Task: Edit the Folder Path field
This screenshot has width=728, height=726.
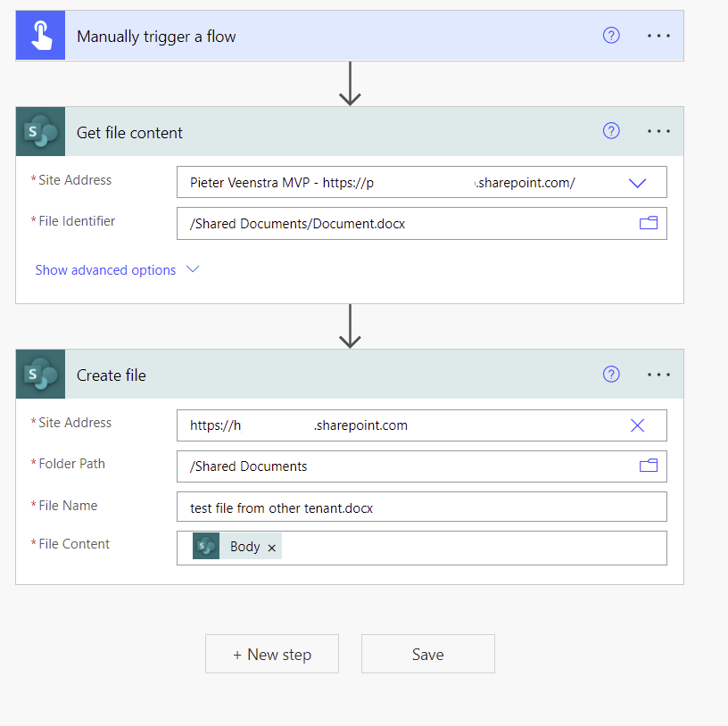Action: point(422,466)
